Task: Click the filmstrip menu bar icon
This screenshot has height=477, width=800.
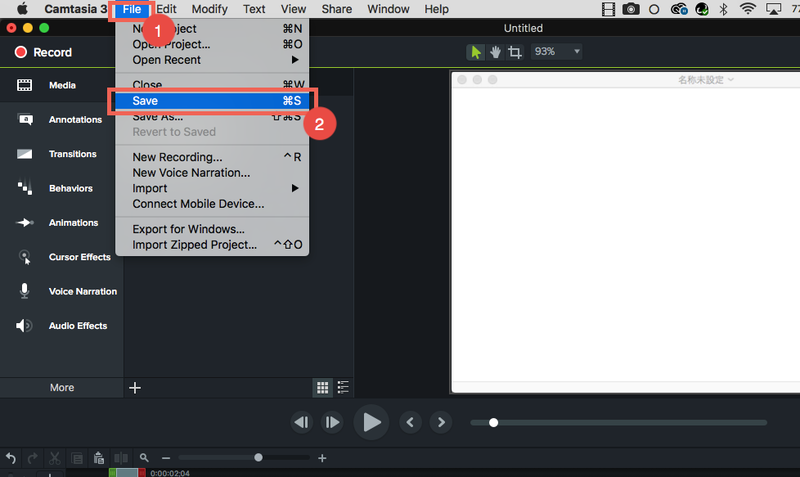Action: click(x=608, y=9)
